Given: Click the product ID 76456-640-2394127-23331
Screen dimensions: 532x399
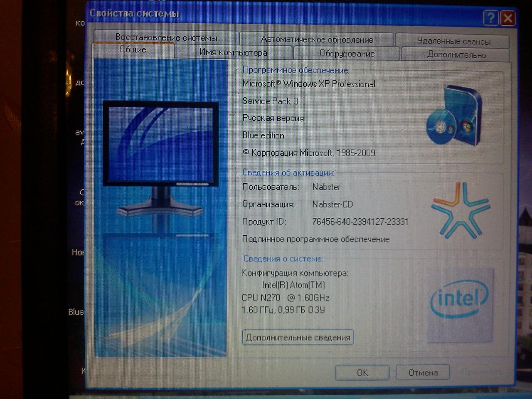Looking at the screenshot, I should pyautogui.click(x=360, y=222).
